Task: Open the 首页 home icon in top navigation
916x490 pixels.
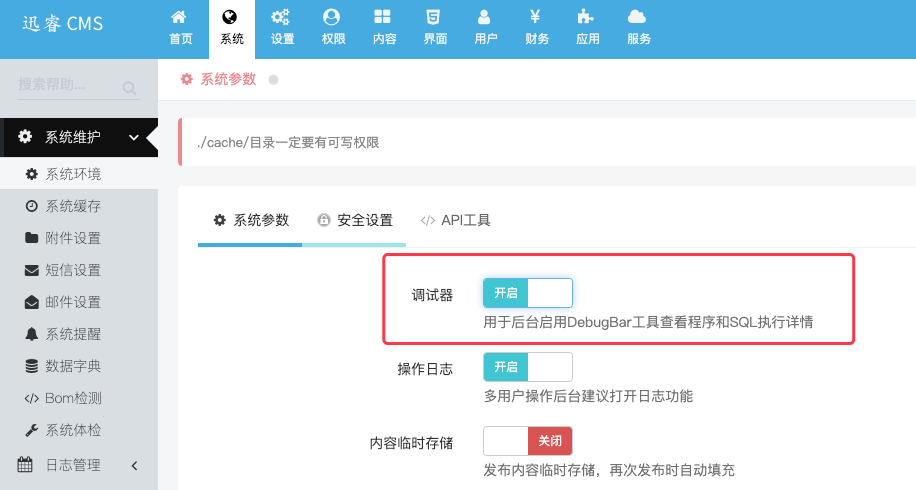Action: (x=179, y=17)
